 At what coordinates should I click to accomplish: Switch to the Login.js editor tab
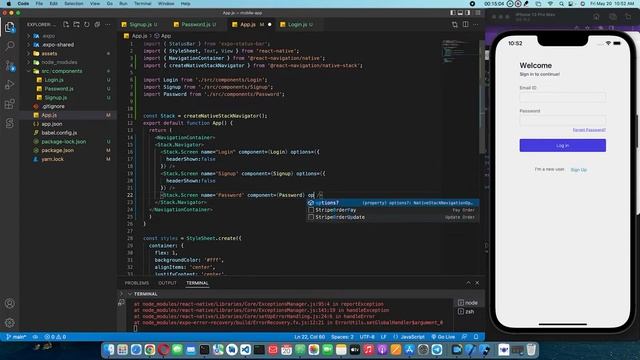(x=297, y=24)
